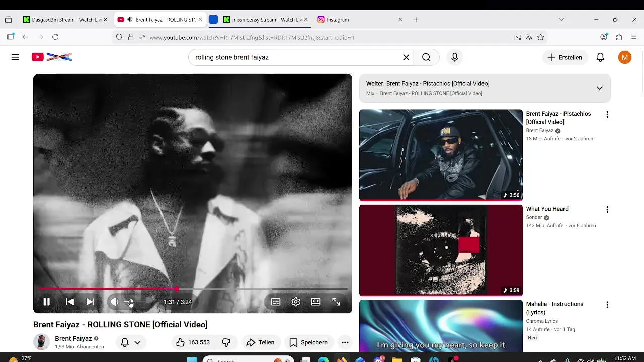
Task: Open player settings gear
Action: click(296, 302)
